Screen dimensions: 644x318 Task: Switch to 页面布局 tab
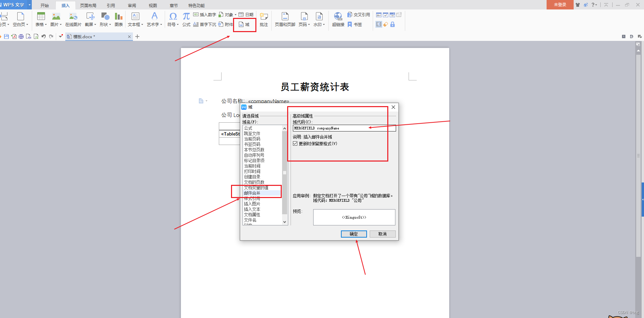tap(88, 6)
